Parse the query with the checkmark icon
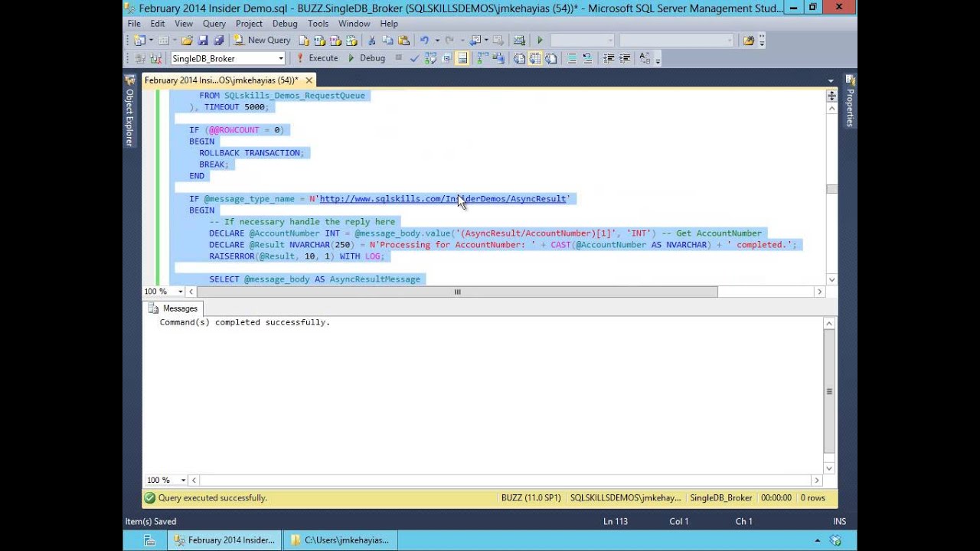Viewport: 980px width, 551px height. click(x=413, y=58)
